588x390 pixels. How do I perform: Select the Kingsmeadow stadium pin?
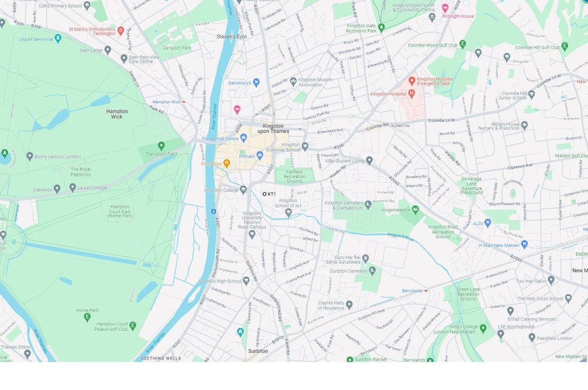pos(415,210)
